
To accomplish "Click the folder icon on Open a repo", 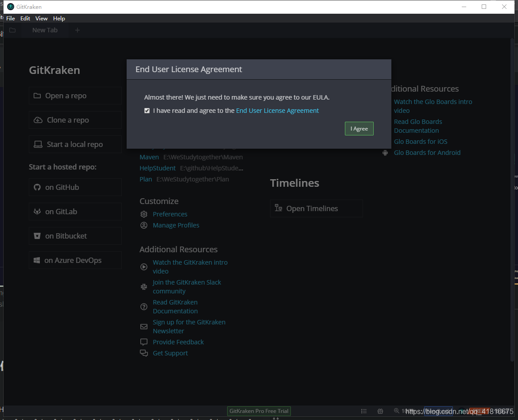I will pyautogui.click(x=37, y=96).
